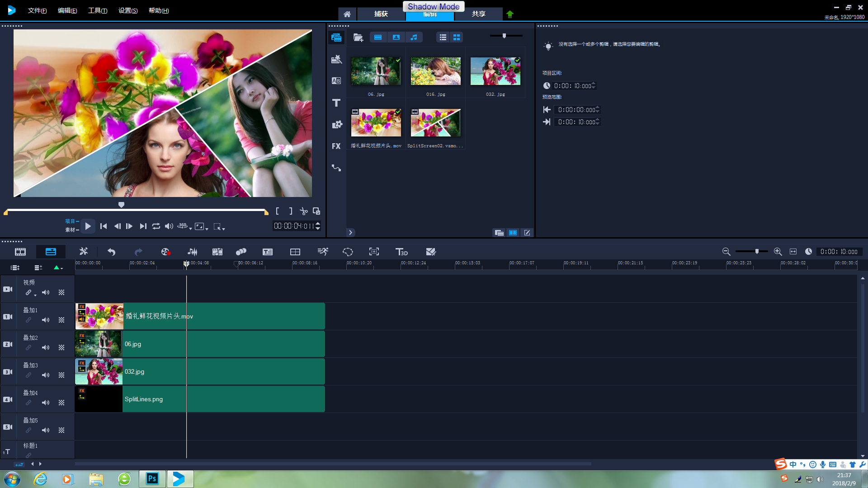Image resolution: width=868 pixels, height=488 pixels.
Task: Open the Subtitle Editor
Action: pyautogui.click(x=268, y=252)
